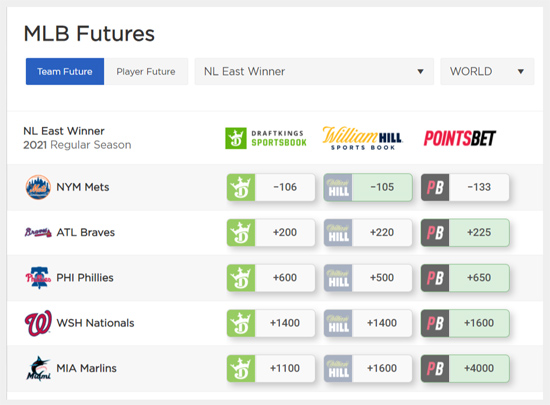This screenshot has height=405, width=550.
Task: Click DraftKings crown icon in Mets row
Action: pyautogui.click(x=241, y=187)
